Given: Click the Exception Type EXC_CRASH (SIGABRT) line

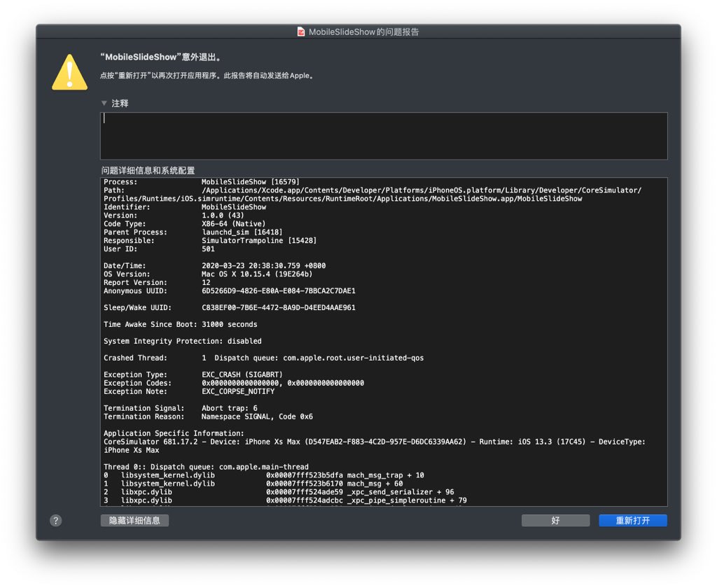Looking at the screenshot, I should pyautogui.click(x=193, y=374).
